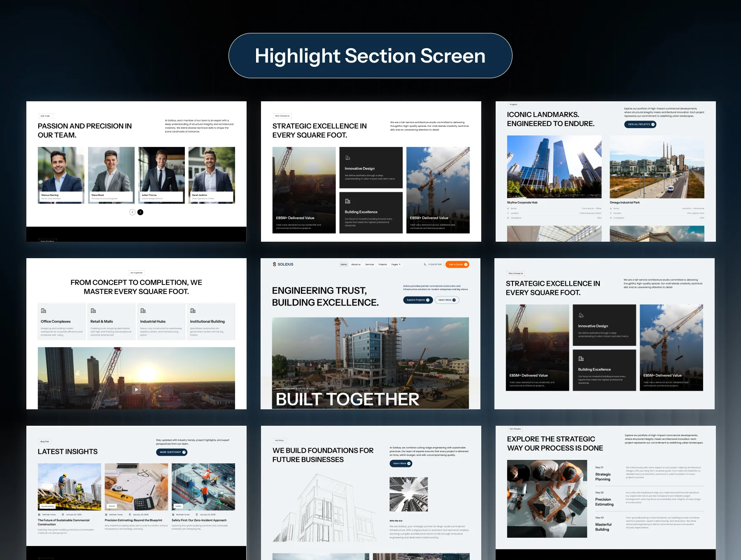741x560 pixels.
Task: Open Precision Estimating: Beyond the Blueprint post title
Action: click(x=133, y=520)
